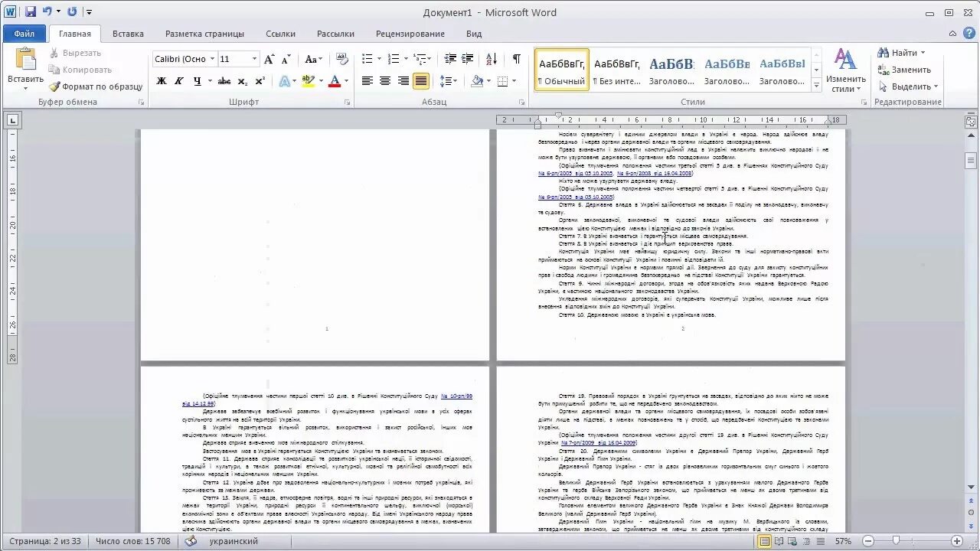
Task: Switch to the Вставка tab
Action: (x=128, y=34)
